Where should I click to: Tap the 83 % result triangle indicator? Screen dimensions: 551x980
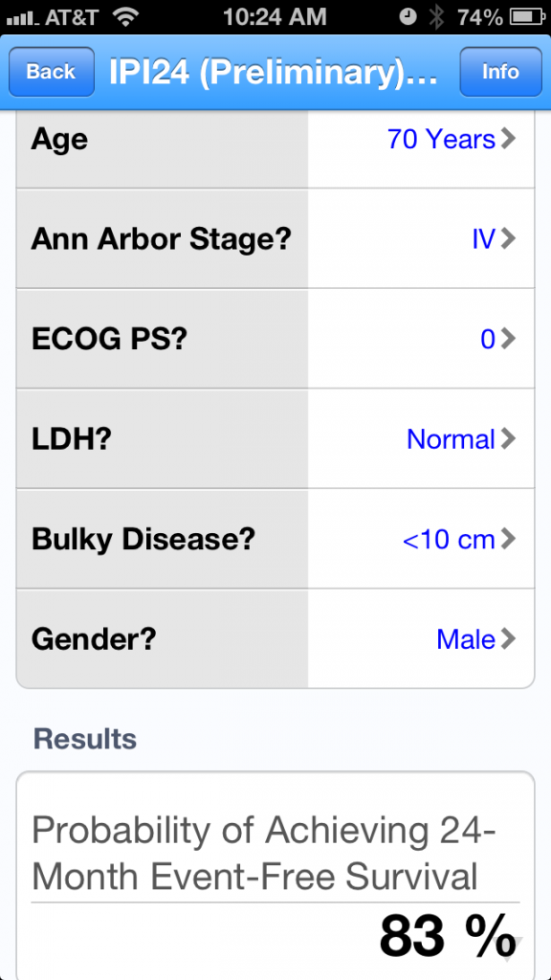pos(516,946)
